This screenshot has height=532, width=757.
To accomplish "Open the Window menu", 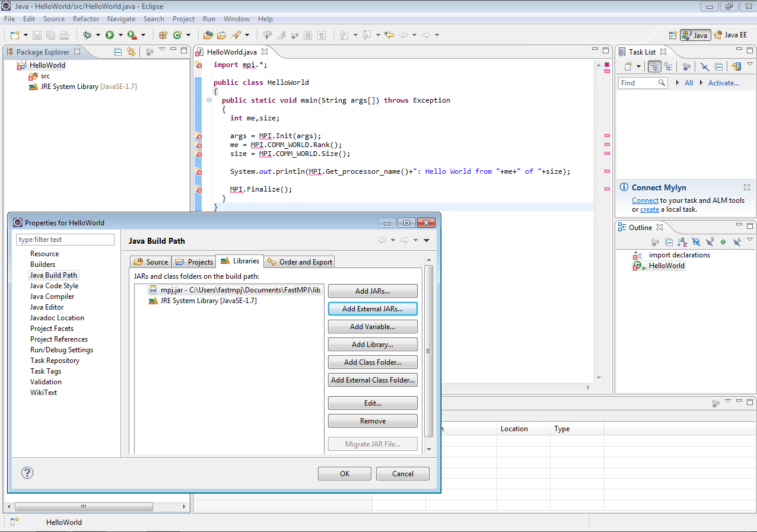I will [x=237, y=19].
